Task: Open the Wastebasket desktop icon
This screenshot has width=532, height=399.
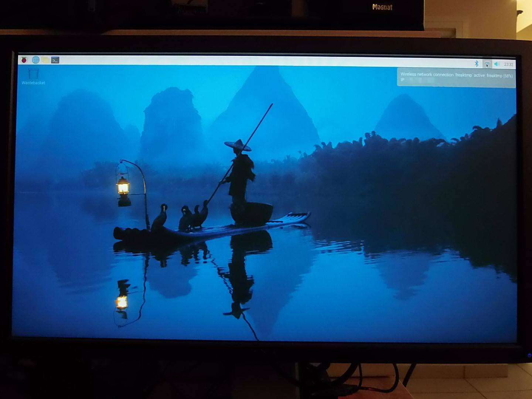Action: click(x=33, y=76)
